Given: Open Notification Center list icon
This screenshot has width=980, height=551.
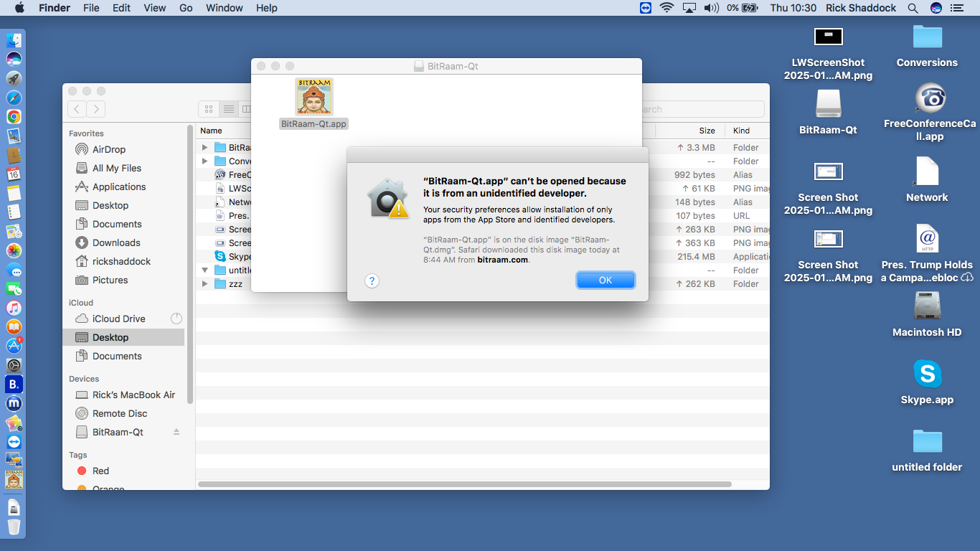Looking at the screenshot, I should coord(956,8).
